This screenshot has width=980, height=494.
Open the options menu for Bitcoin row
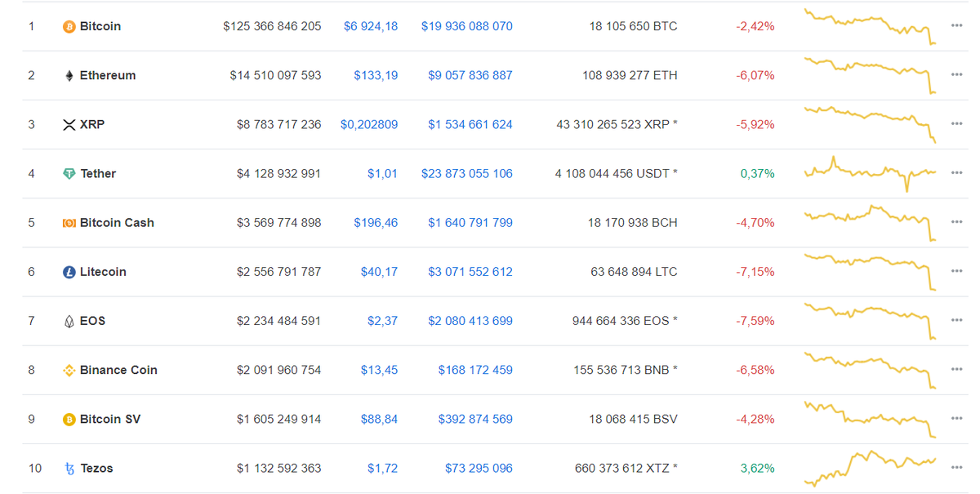point(955,25)
